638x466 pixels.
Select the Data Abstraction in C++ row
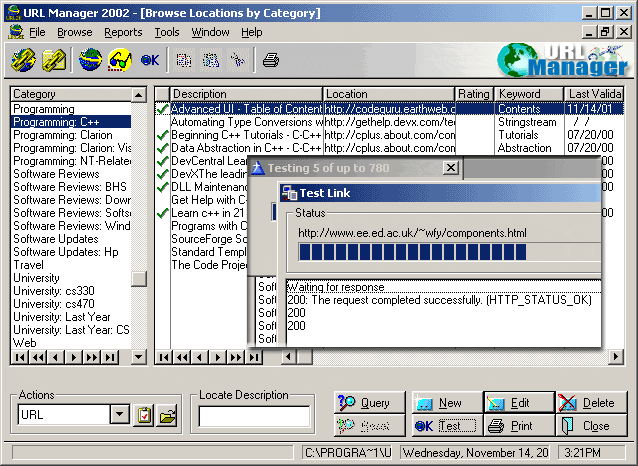click(x=389, y=148)
